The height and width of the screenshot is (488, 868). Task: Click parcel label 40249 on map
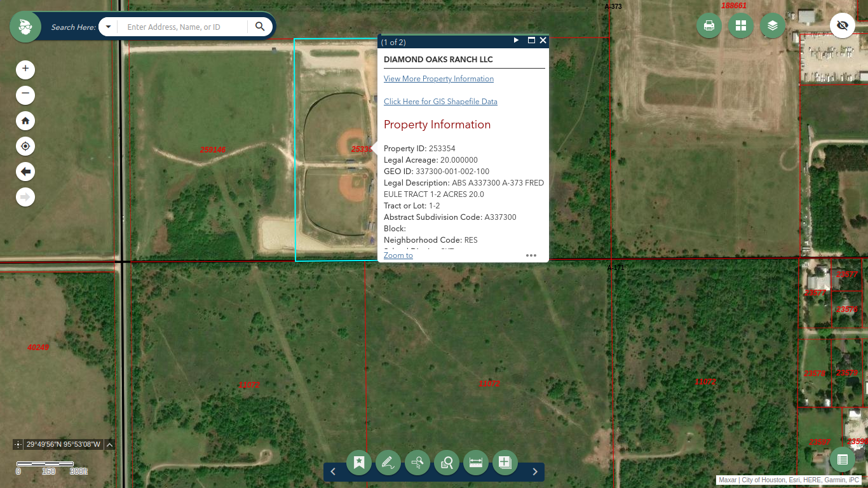[x=38, y=348]
